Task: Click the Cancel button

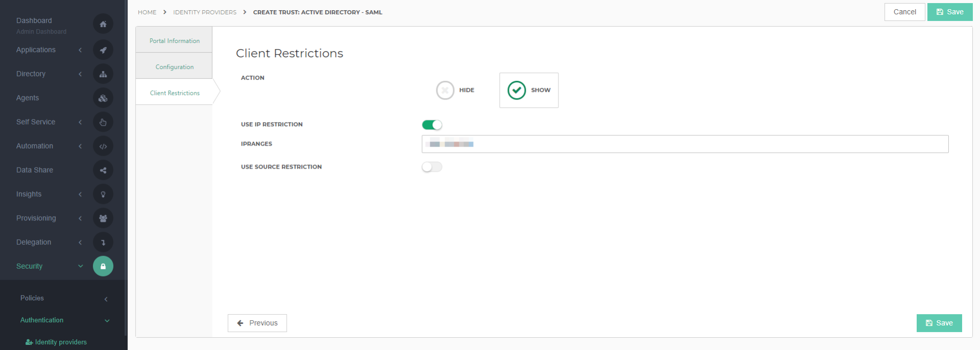Action: pyautogui.click(x=904, y=12)
